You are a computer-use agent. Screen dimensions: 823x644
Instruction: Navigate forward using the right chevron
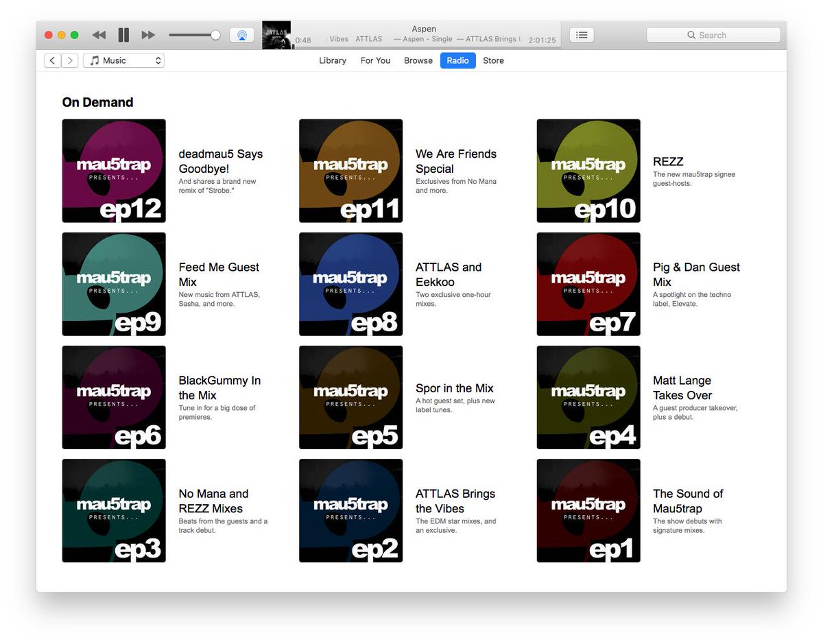pos(70,60)
